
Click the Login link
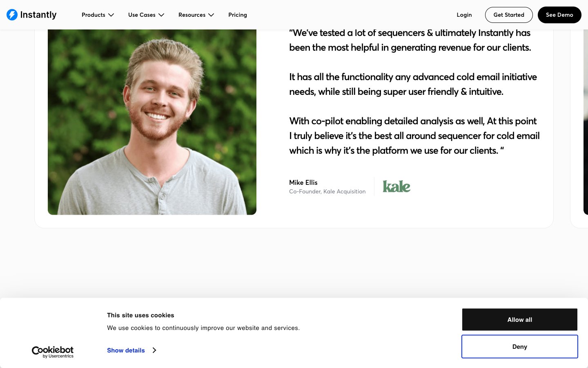[464, 15]
